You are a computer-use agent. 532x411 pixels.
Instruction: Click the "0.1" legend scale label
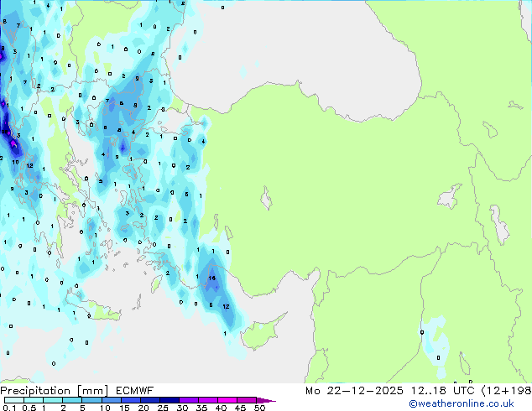tap(9, 408)
